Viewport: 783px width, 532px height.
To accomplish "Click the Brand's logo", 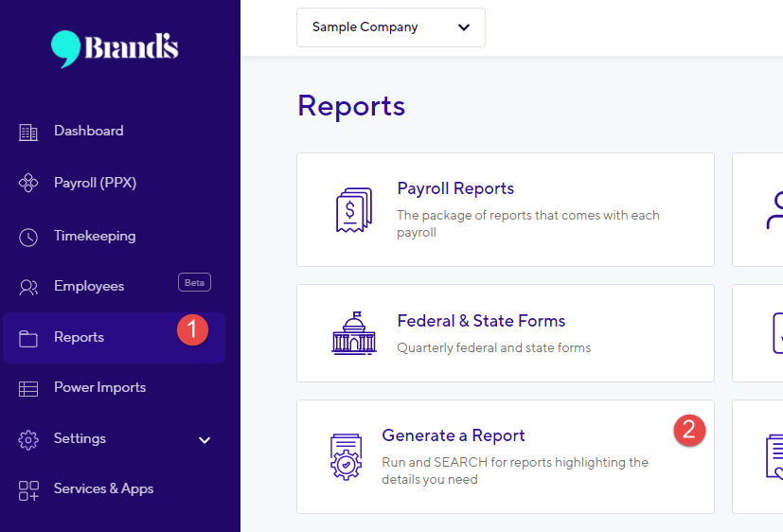I will (115, 49).
